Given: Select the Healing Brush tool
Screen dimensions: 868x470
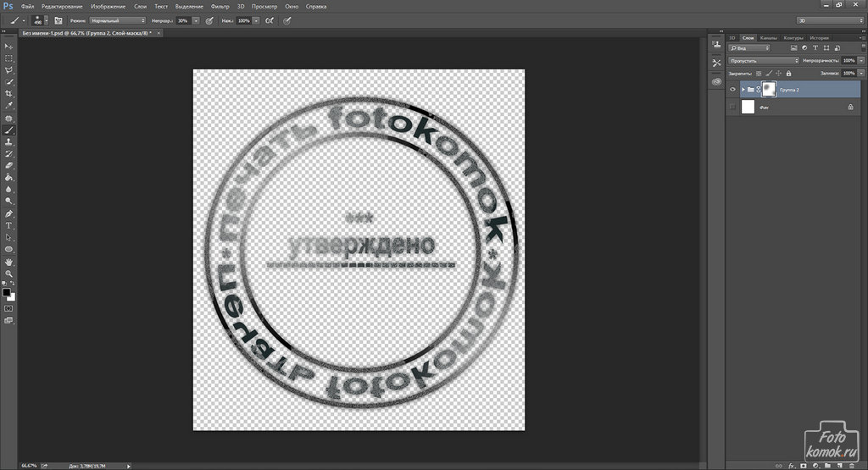Looking at the screenshot, I should (8, 119).
